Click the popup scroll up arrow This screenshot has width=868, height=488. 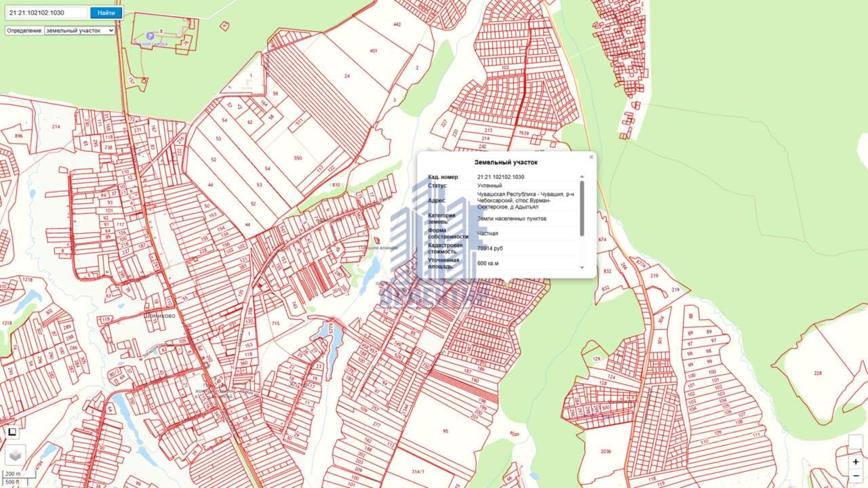[582, 177]
